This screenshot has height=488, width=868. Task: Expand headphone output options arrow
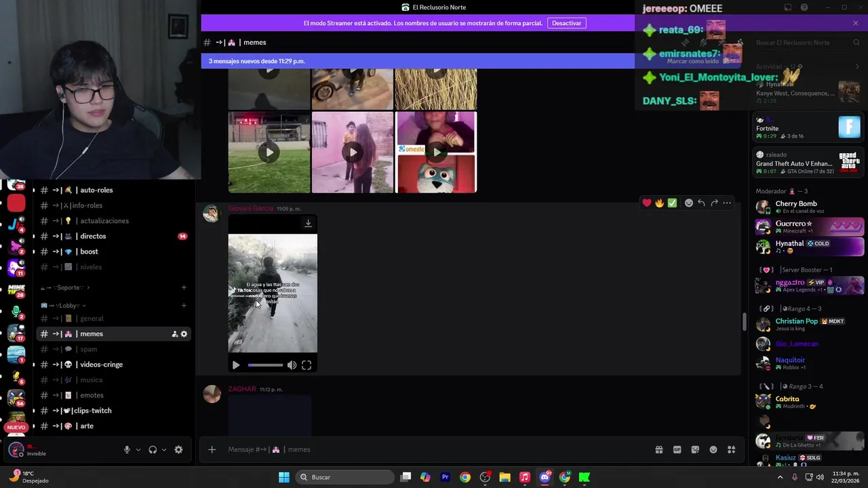(164, 449)
